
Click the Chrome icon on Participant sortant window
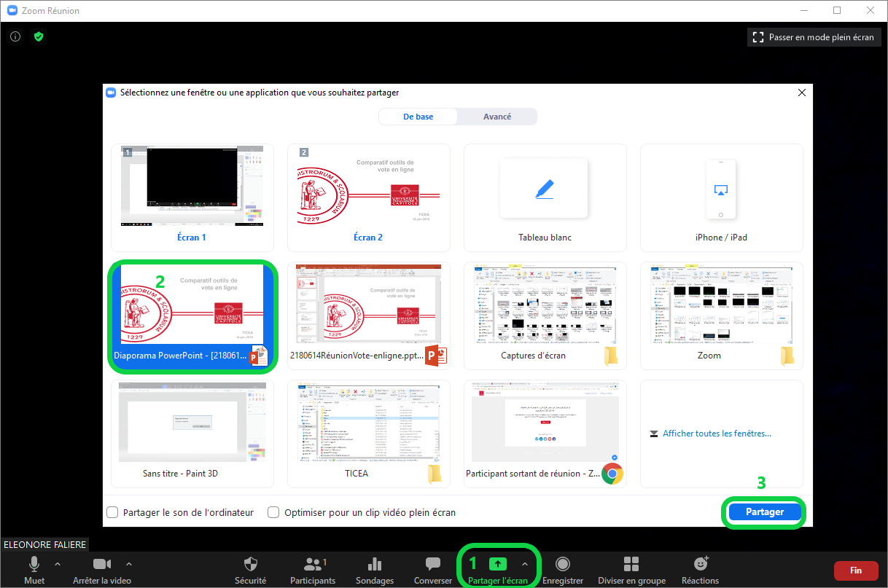tap(612, 474)
